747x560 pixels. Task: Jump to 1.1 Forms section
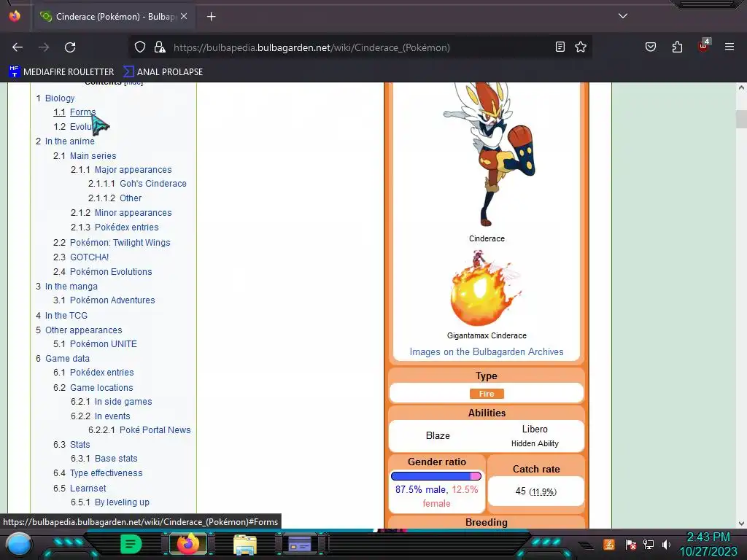(x=82, y=112)
